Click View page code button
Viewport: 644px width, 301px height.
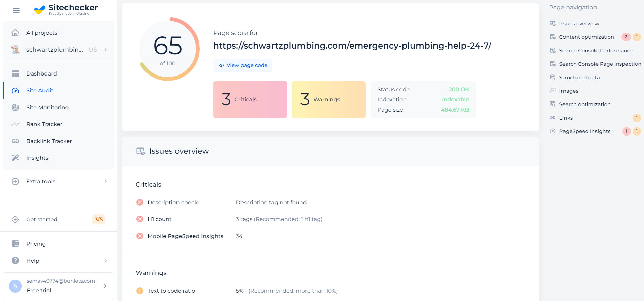point(243,65)
